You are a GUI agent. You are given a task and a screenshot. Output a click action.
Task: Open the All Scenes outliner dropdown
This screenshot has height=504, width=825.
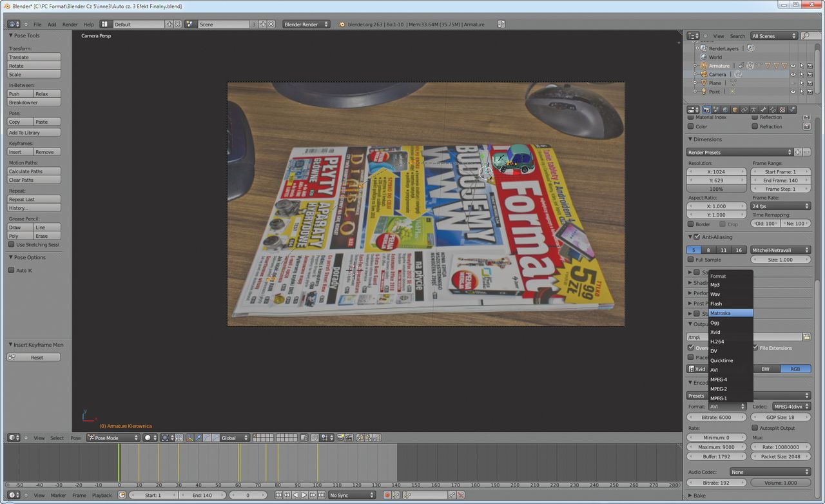click(x=773, y=36)
